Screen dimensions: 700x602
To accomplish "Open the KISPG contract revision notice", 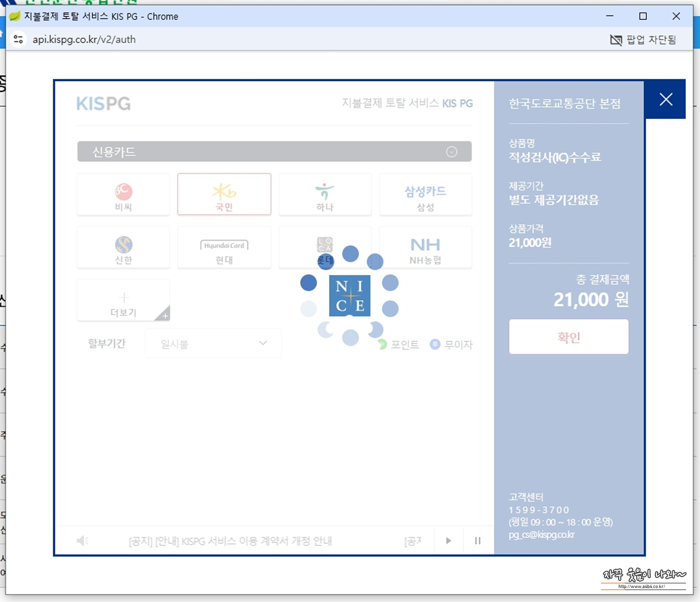I will click(x=230, y=541).
